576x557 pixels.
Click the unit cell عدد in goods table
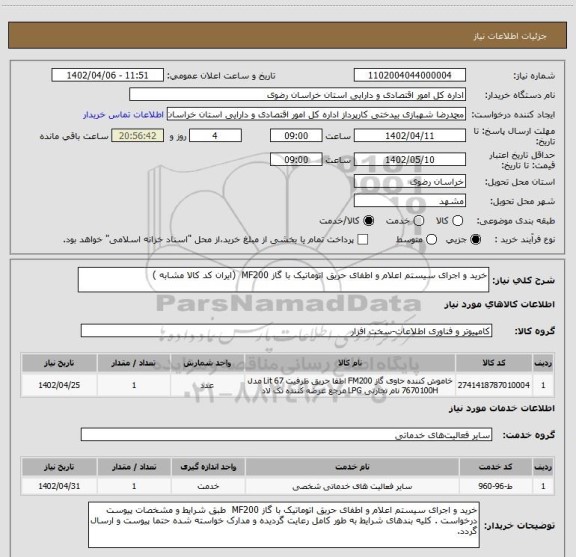pyautogui.click(x=207, y=385)
